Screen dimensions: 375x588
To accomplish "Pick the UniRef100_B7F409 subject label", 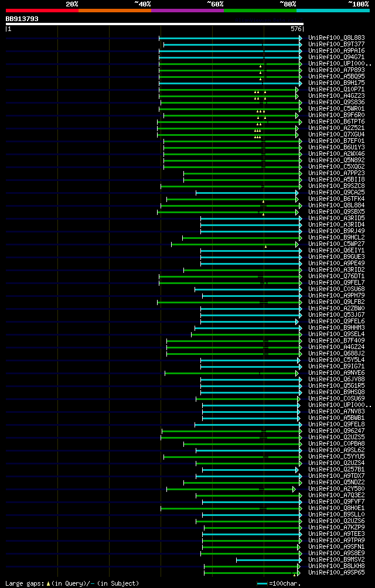I will point(336,340).
